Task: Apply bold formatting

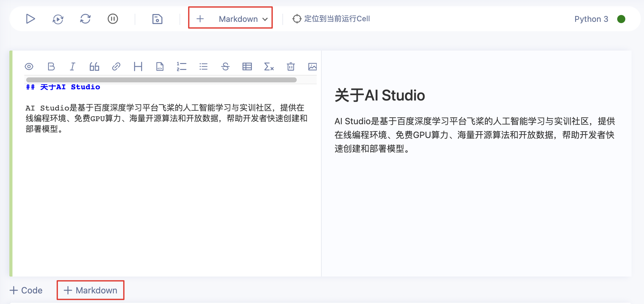Action: (51, 66)
